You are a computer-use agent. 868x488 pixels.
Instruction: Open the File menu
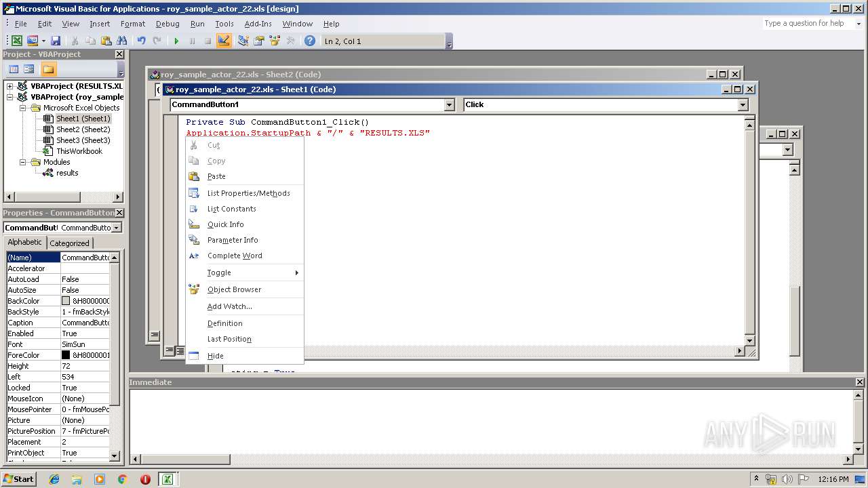(21, 24)
